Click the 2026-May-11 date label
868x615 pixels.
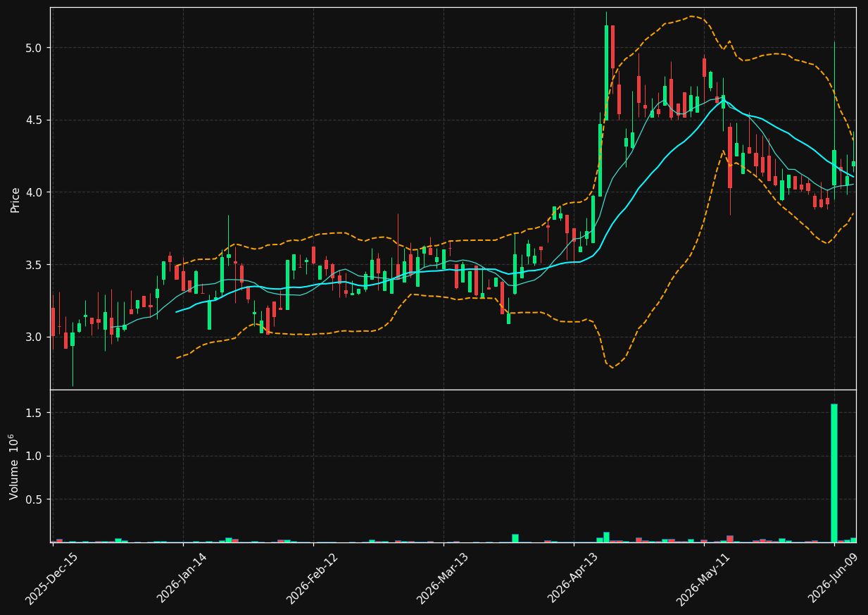(x=703, y=579)
